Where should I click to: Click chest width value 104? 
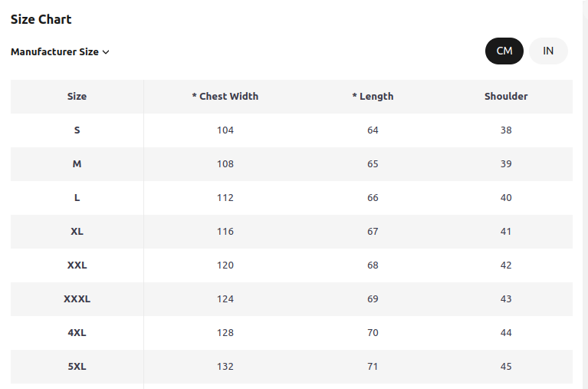[225, 130]
